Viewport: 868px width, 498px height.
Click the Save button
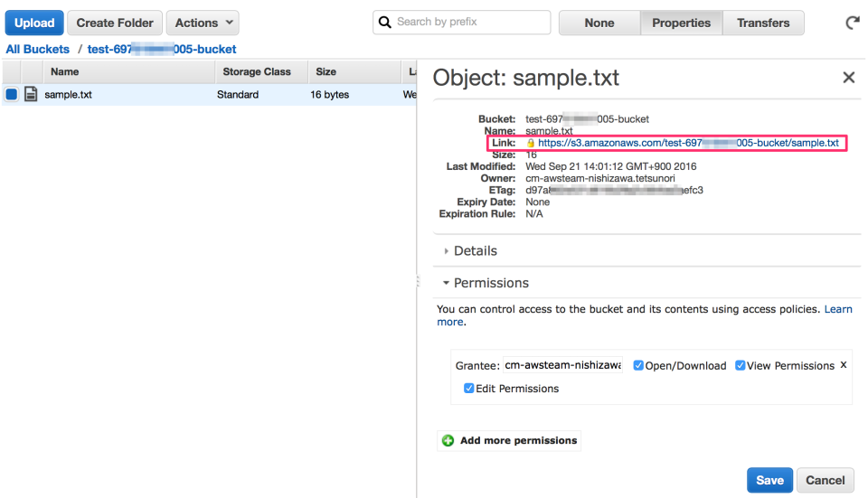click(x=770, y=480)
